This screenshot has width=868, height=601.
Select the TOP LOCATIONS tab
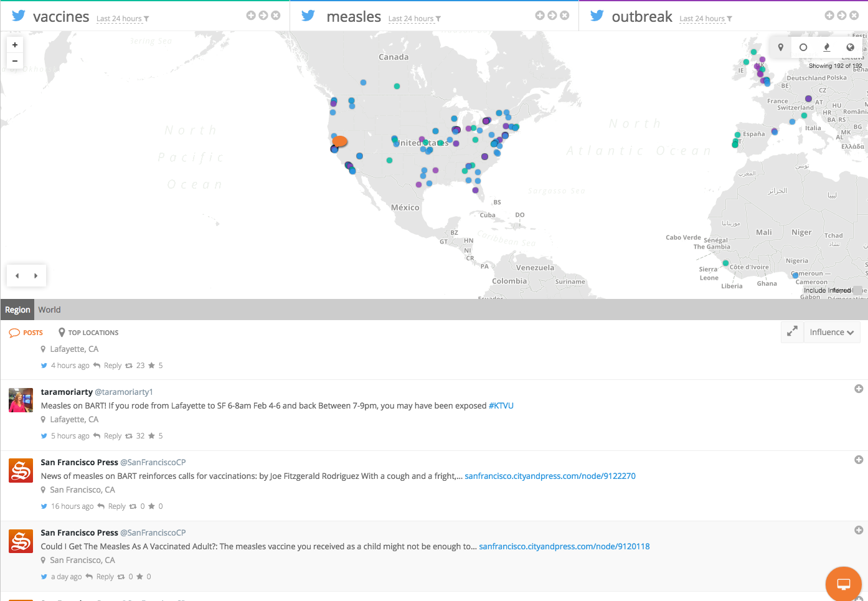point(88,333)
